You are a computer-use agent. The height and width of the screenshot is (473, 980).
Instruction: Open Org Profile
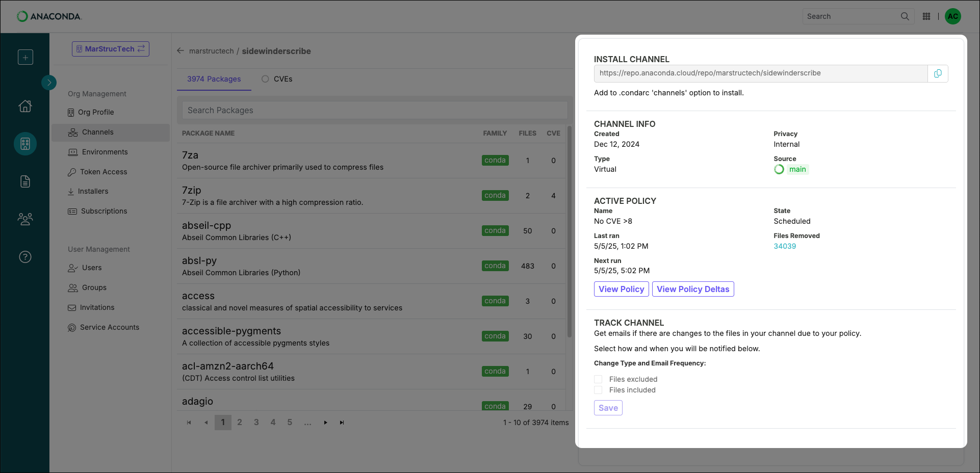pos(91,112)
